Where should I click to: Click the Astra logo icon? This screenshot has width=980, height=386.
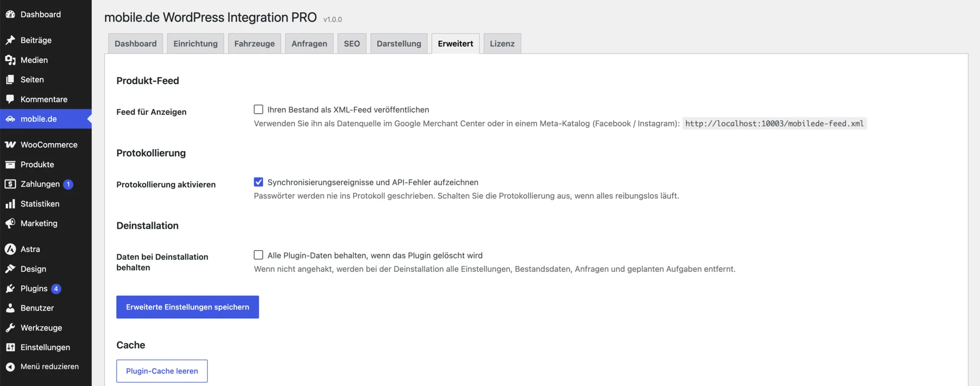click(x=10, y=249)
